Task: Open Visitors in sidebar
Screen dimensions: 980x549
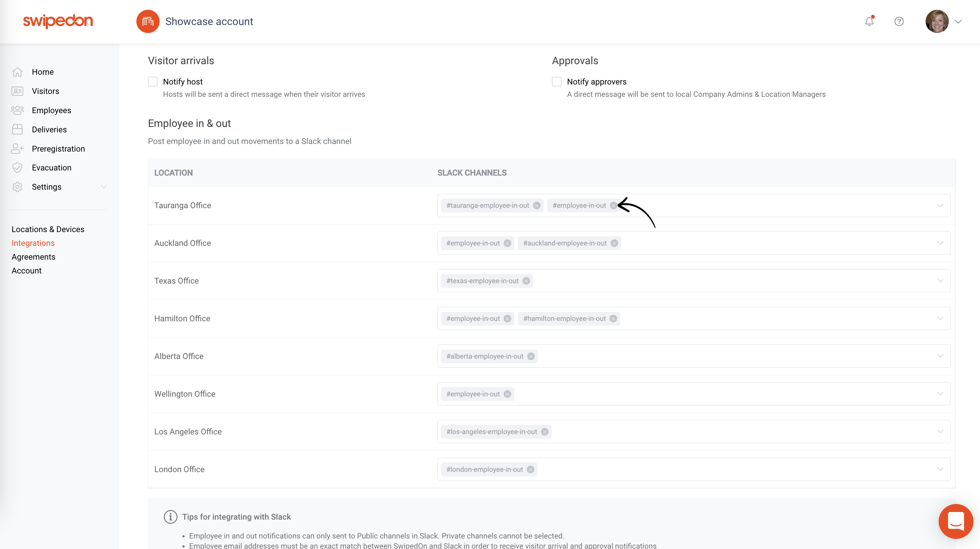Action: click(x=46, y=91)
